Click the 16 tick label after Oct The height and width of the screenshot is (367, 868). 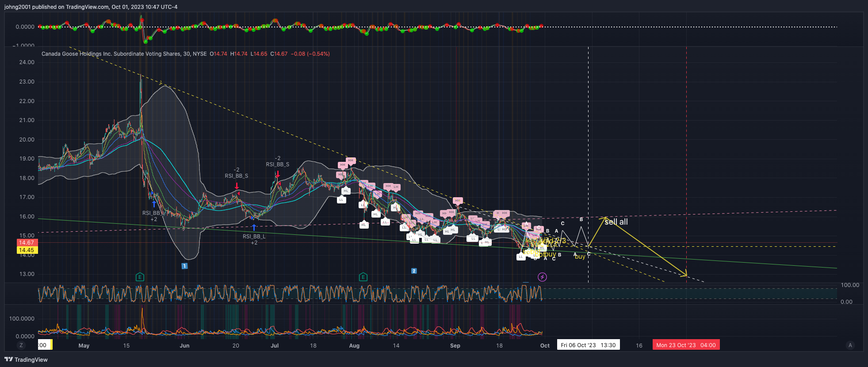point(639,346)
